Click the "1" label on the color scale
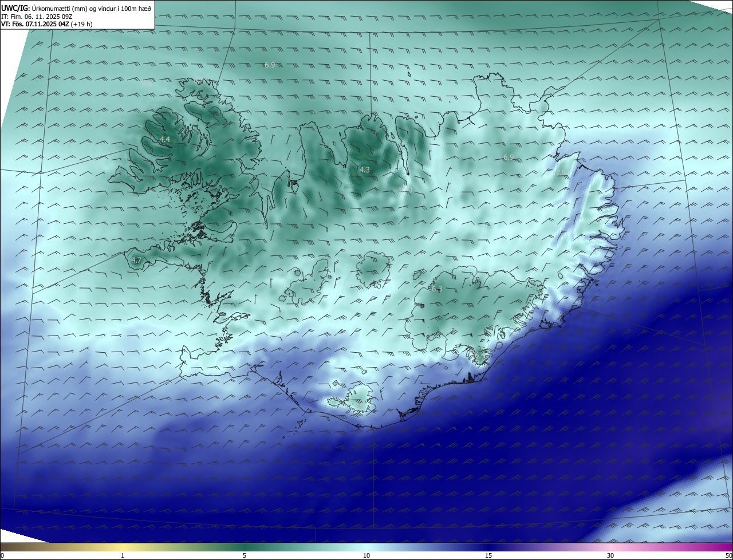This screenshot has width=733, height=560. (123, 555)
